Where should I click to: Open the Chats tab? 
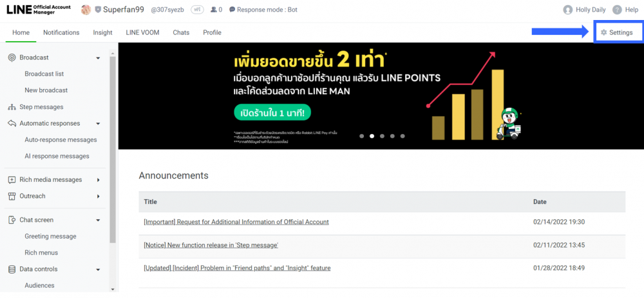click(181, 32)
